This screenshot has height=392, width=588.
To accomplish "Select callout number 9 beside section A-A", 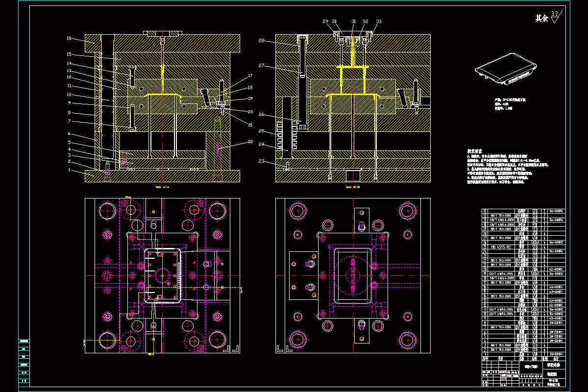I will tap(70, 103).
